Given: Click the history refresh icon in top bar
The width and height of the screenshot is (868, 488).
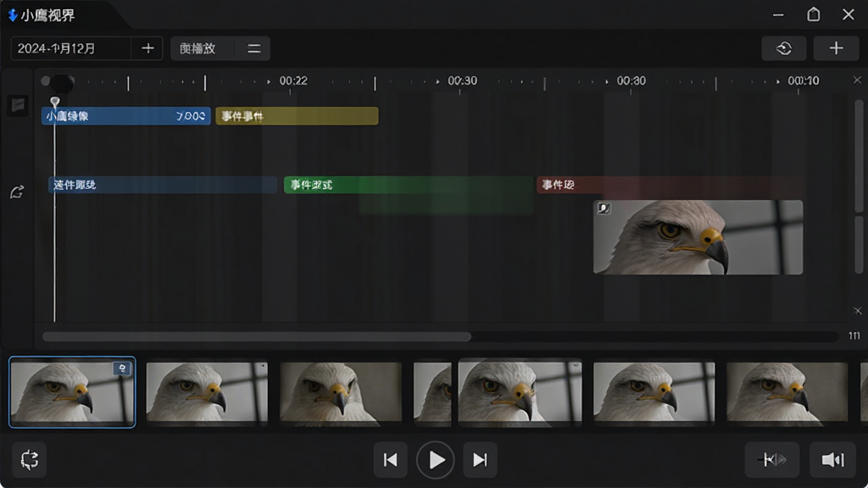Looking at the screenshot, I should [x=784, y=48].
